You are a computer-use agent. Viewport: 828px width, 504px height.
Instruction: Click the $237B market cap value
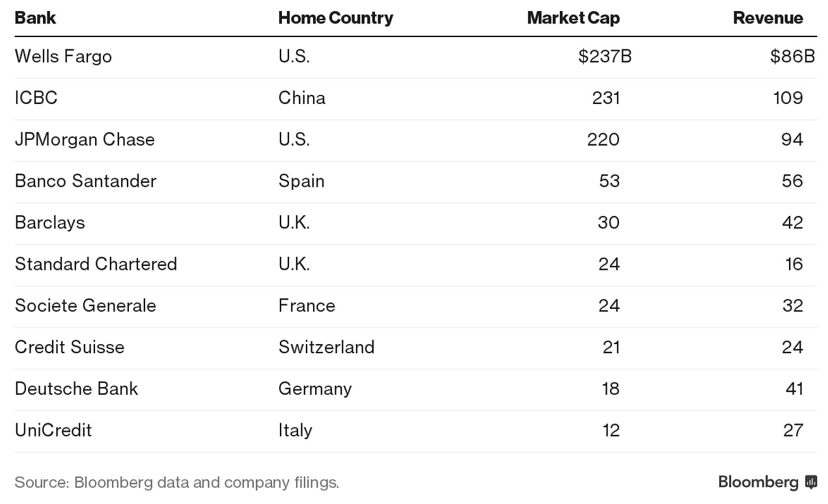[605, 57]
